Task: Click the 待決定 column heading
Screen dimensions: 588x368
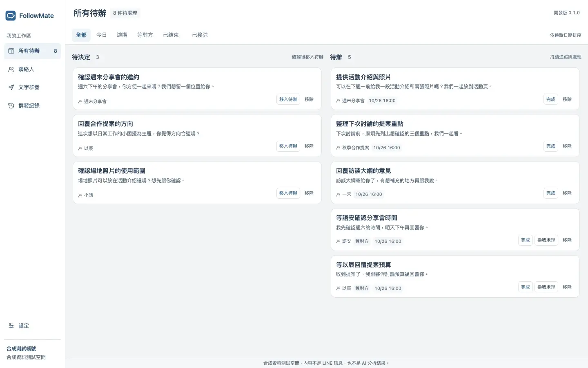Action: (x=81, y=57)
